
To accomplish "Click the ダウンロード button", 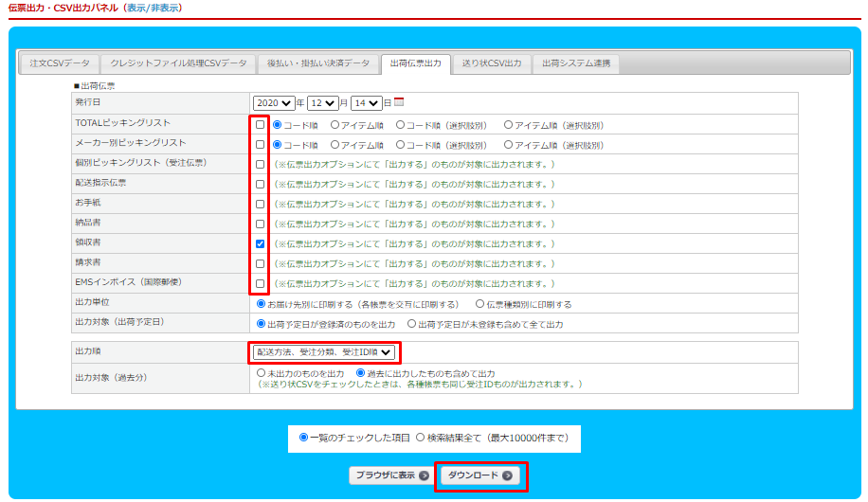I will click(479, 475).
